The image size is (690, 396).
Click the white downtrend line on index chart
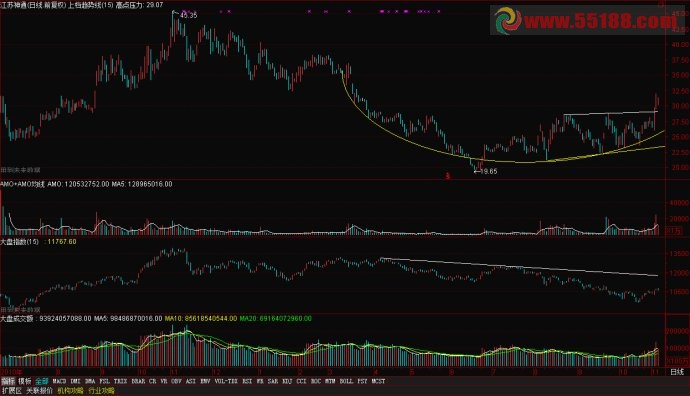pos(519,267)
